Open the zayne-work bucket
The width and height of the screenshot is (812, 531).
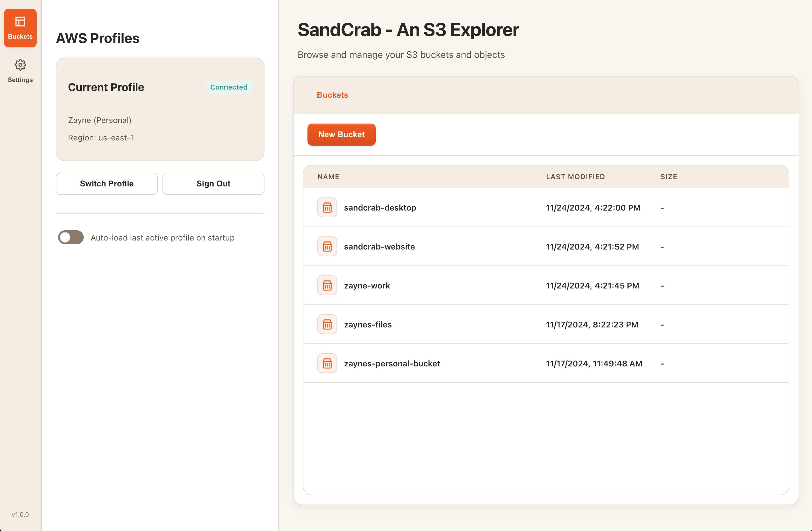coord(367,286)
